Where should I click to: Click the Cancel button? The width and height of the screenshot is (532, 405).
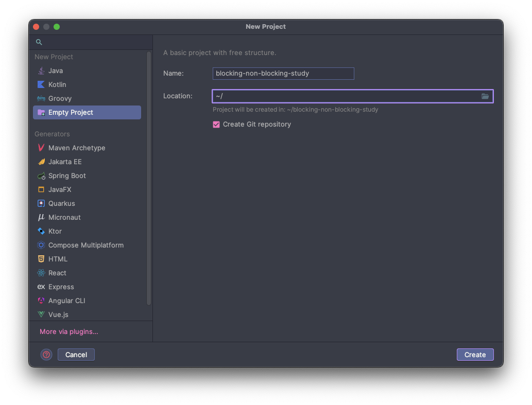click(x=76, y=355)
